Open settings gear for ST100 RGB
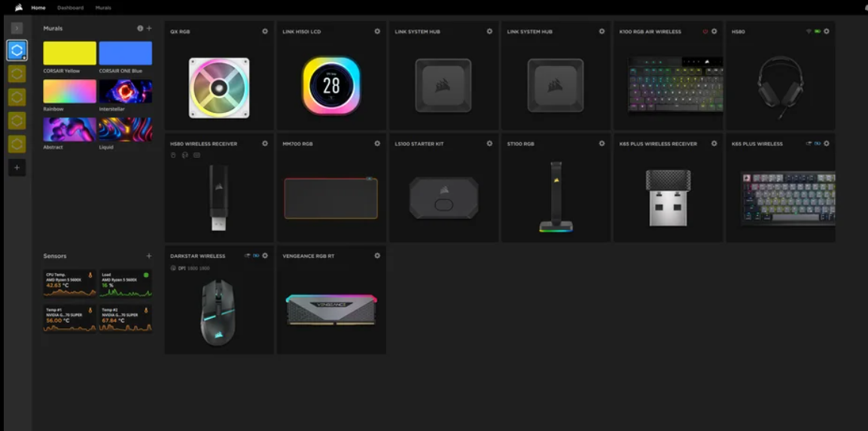 click(602, 144)
